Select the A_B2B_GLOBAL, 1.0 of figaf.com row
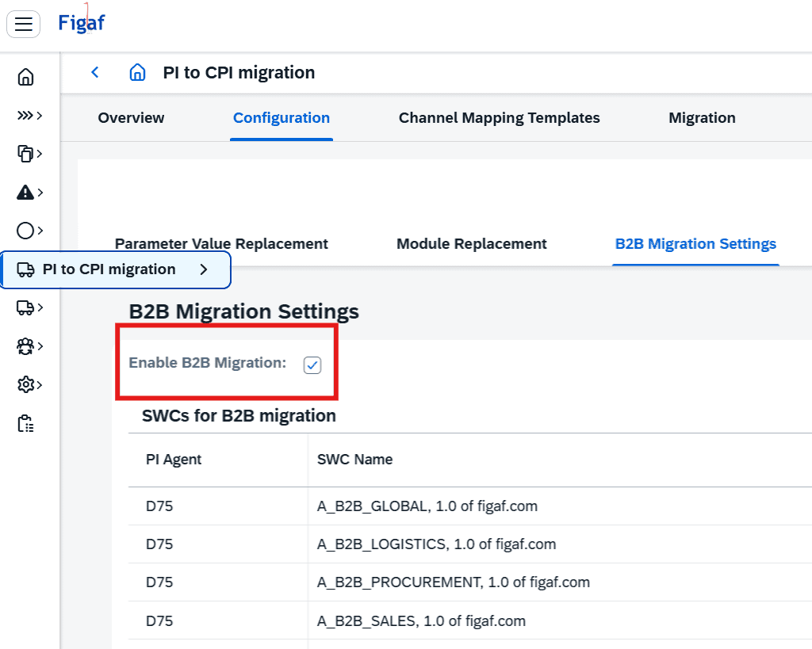This screenshot has height=649, width=812. (x=470, y=506)
